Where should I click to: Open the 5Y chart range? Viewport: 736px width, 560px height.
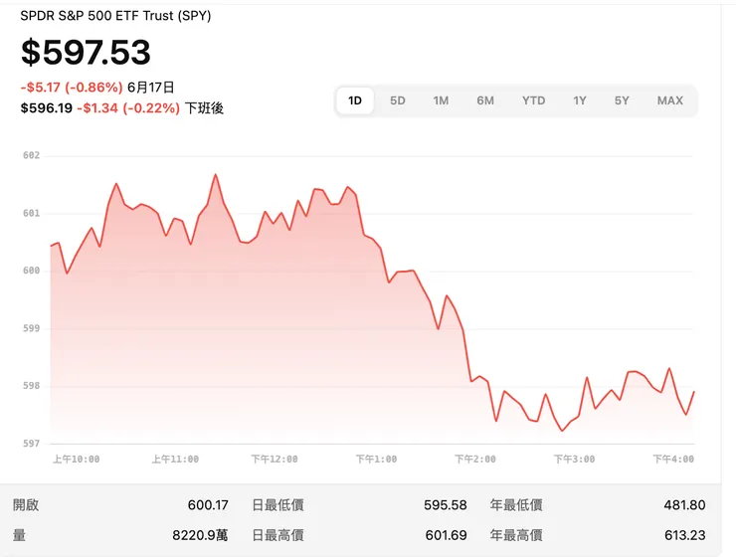click(x=622, y=100)
